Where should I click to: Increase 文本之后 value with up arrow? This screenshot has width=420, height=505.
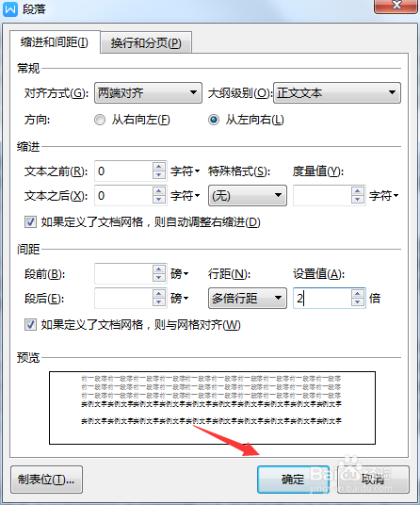coord(158,191)
